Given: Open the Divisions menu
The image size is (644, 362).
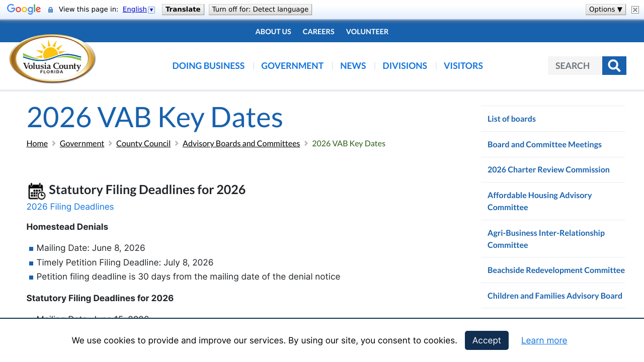Looking at the screenshot, I should click(x=405, y=65).
